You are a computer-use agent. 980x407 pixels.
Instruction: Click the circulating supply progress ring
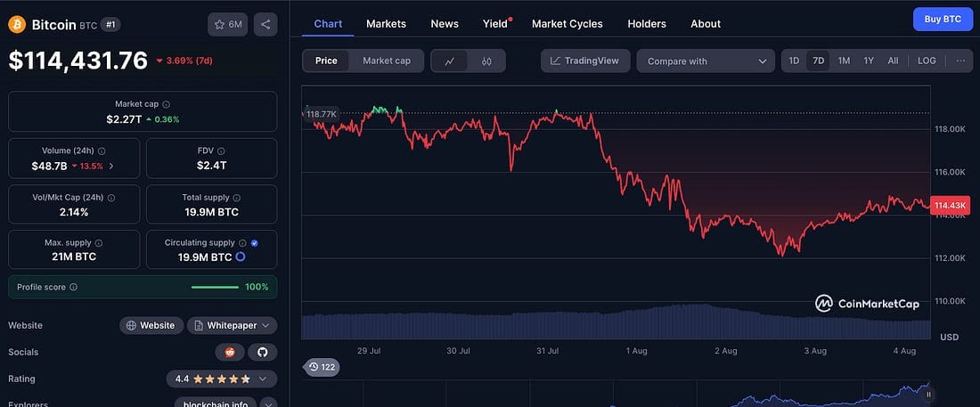tap(240, 257)
